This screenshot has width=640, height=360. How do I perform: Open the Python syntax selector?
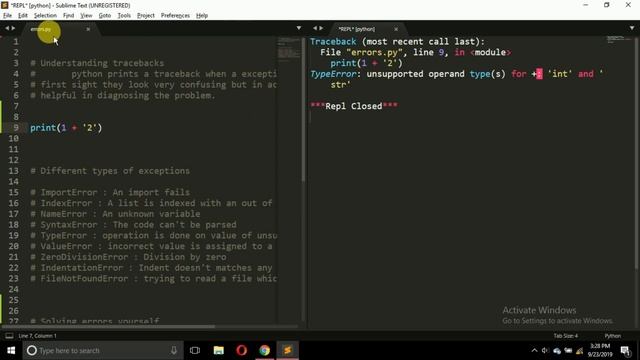coord(612,336)
